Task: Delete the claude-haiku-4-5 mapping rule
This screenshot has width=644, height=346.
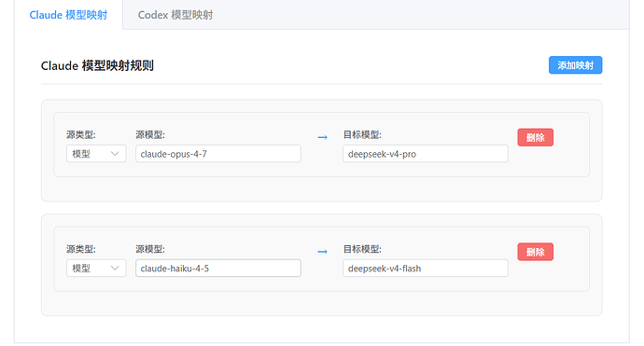Action: pyautogui.click(x=535, y=252)
